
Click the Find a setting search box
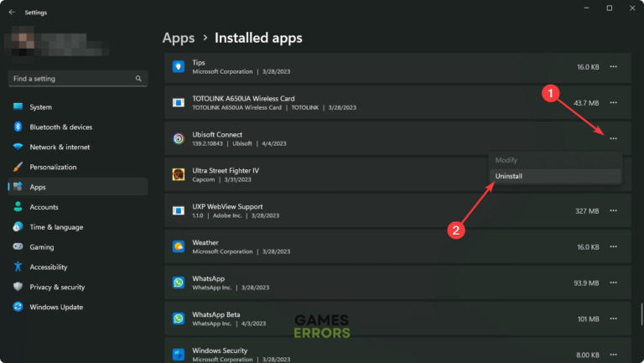click(71, 78)
